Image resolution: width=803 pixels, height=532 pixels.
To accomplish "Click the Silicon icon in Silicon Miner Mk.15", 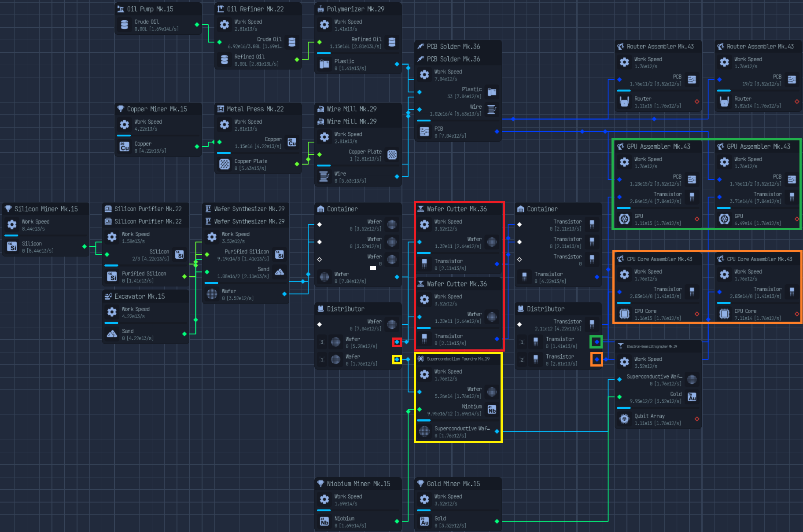I will pyautogui.click(x=12, y=246).
